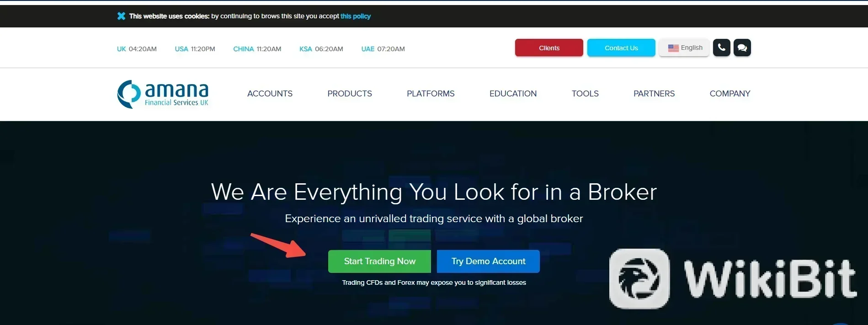This screenshot has width=868, height=325.
Task: Open the cookie "this policy" link
Action: point(355,16)
